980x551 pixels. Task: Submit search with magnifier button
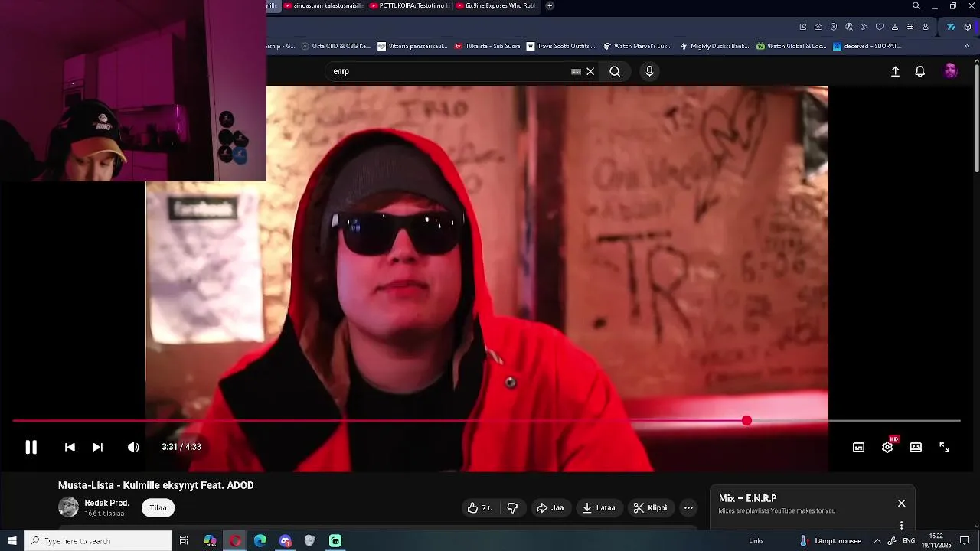[x=615, y=71]
